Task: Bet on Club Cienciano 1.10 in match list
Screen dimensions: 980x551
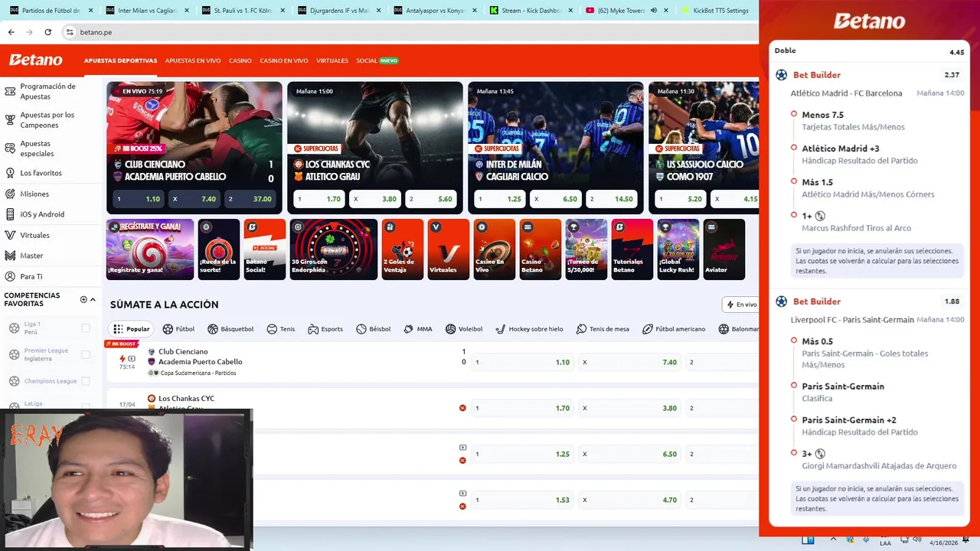Action: point(522,362)
